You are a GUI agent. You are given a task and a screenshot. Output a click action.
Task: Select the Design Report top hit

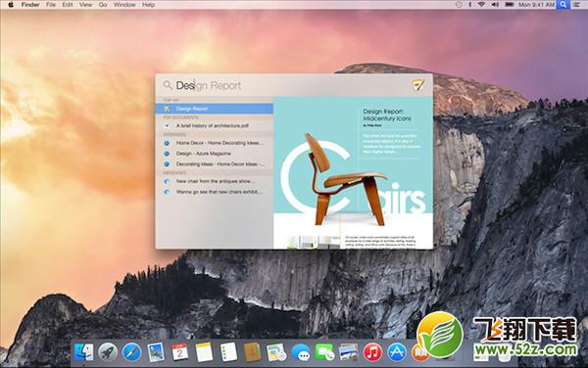214,109
